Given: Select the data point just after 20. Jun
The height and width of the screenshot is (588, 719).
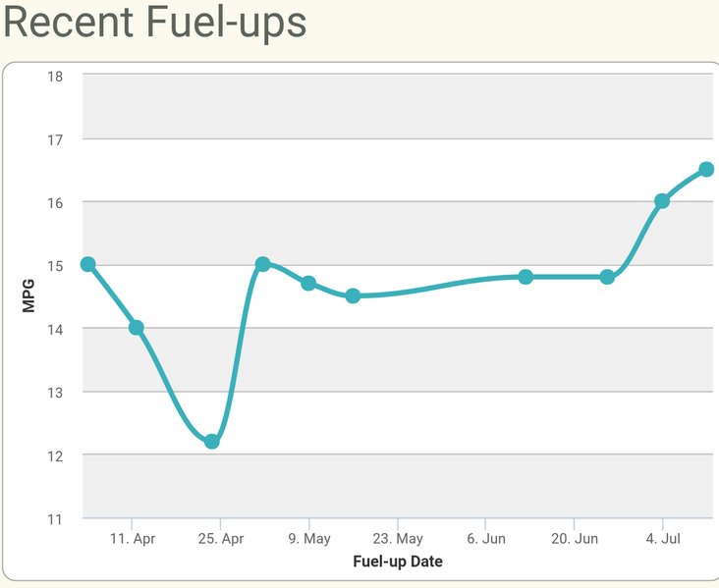Looking at the screenshot, I should 607,277.
